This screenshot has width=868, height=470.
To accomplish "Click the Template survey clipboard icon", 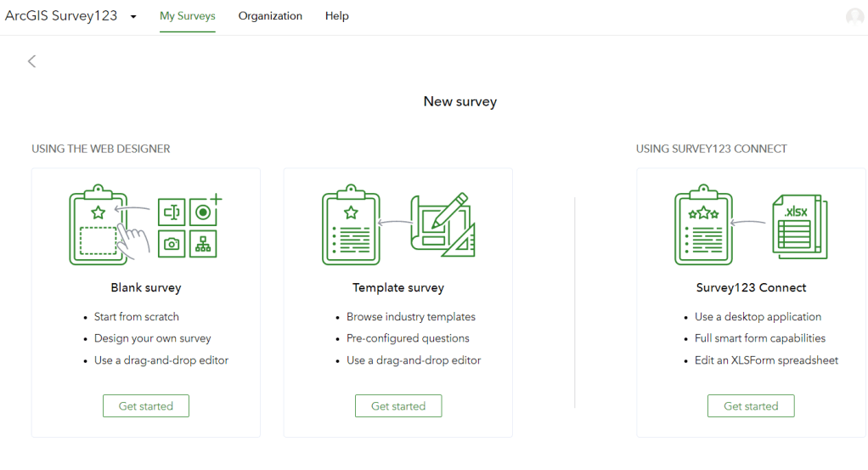I will tap(350, 226).
